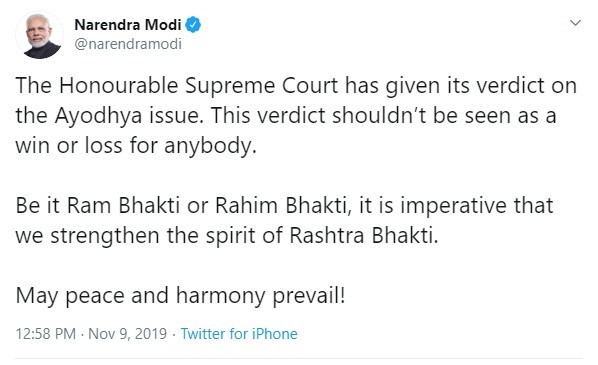Click the blue verified badge

click(x=193, y=25)
